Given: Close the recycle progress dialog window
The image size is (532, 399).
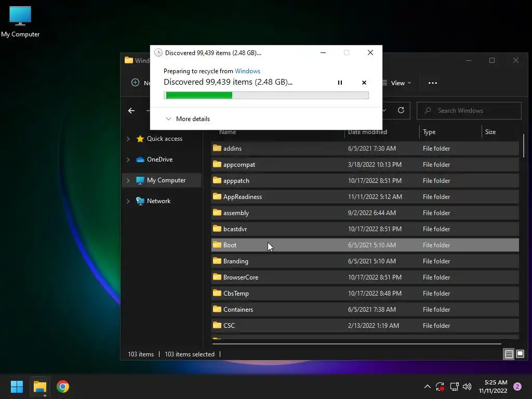Looking at the screenshot, I should click(370, 52).
